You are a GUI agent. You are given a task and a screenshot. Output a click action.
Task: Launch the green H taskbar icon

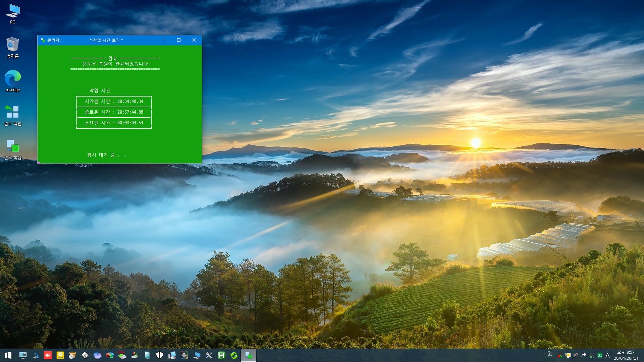221,355
